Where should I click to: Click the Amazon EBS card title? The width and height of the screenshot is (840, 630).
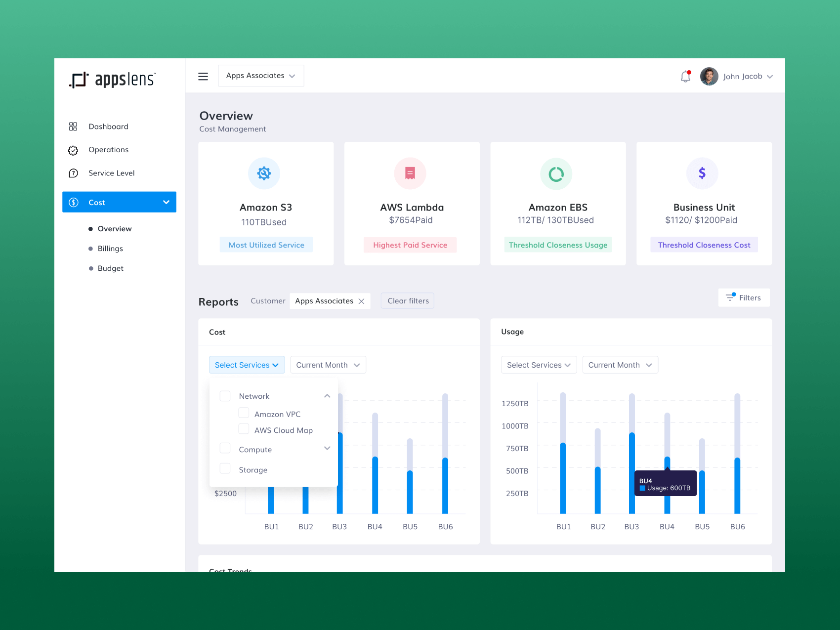point(558,208)
